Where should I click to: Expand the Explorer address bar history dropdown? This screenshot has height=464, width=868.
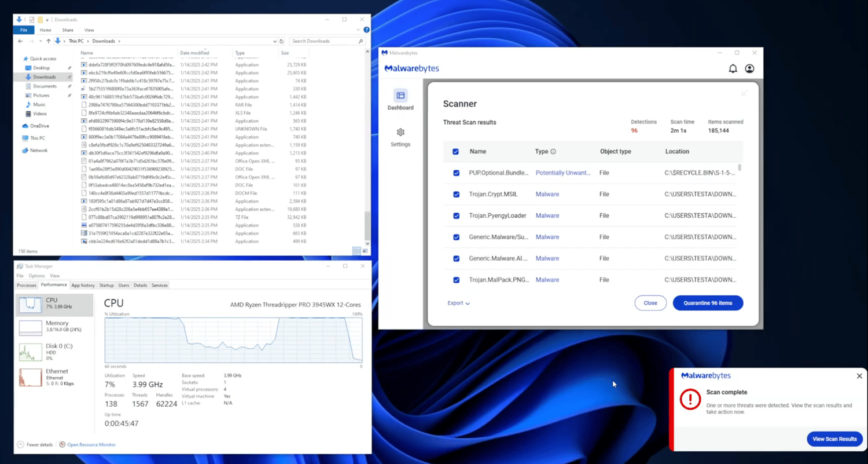[275, 41]
